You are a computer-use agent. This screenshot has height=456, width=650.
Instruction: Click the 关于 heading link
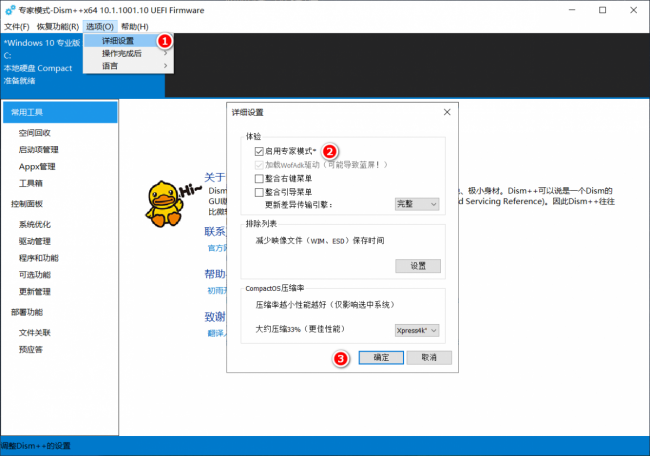215,177
